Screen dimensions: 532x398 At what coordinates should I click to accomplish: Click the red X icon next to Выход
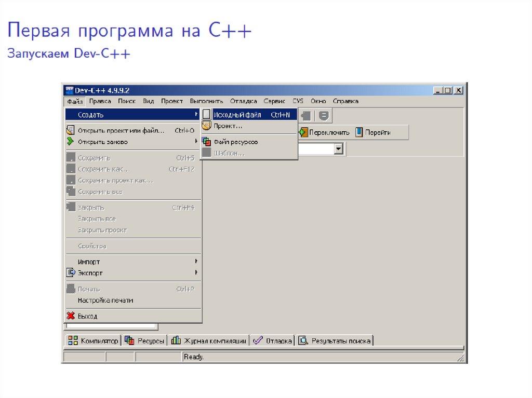pyautogui.click(x=70, y=315)
